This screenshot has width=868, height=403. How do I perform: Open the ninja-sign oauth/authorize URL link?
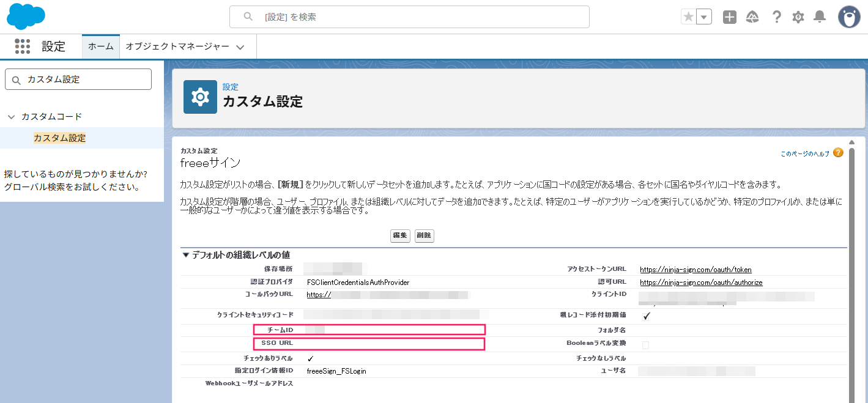coord(701,283)
